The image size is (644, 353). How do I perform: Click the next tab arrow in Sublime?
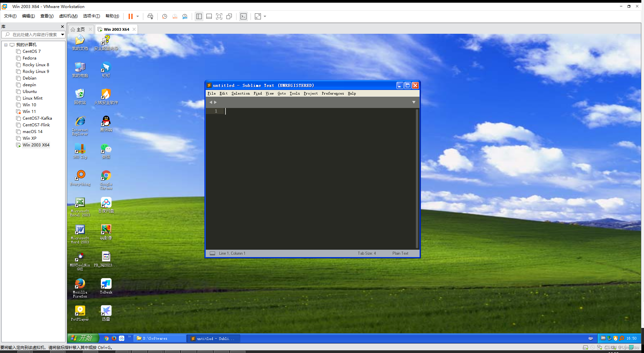[x=215, y=102]
